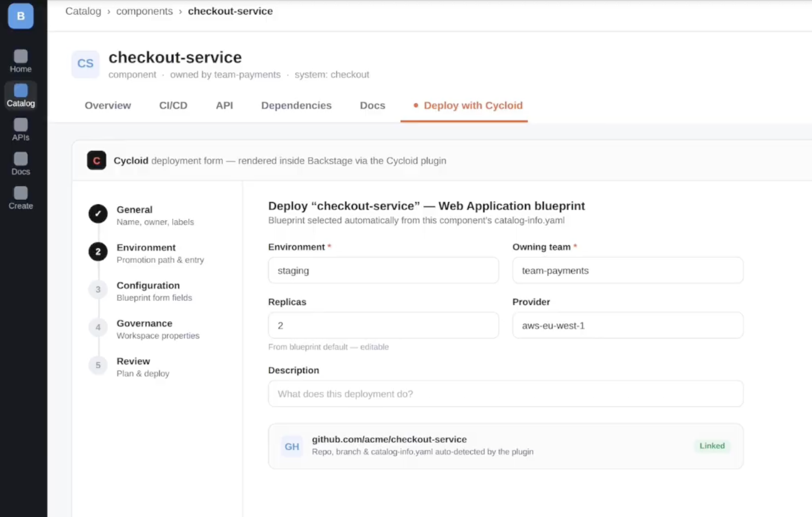The image size is (812, 517).
Task: Open the Governance step label
Action: click(x=144, y=323)
